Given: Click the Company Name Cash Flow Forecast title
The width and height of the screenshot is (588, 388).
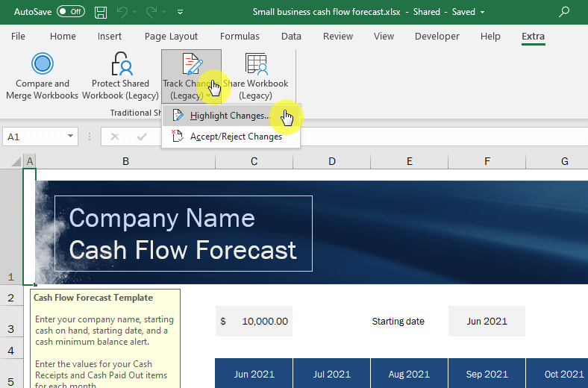Looking at the screenshot, I should click(183, 234).
